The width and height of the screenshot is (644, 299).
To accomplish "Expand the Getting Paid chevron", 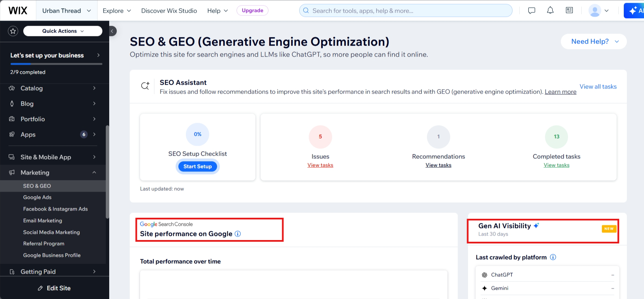I will coord(94,272).
